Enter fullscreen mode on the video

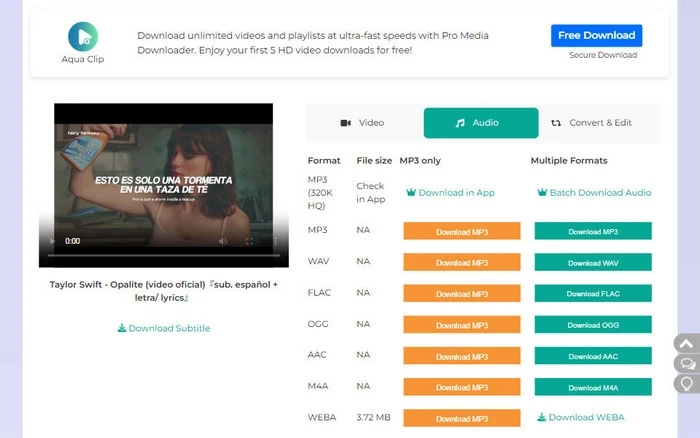(x=249, y=241)
